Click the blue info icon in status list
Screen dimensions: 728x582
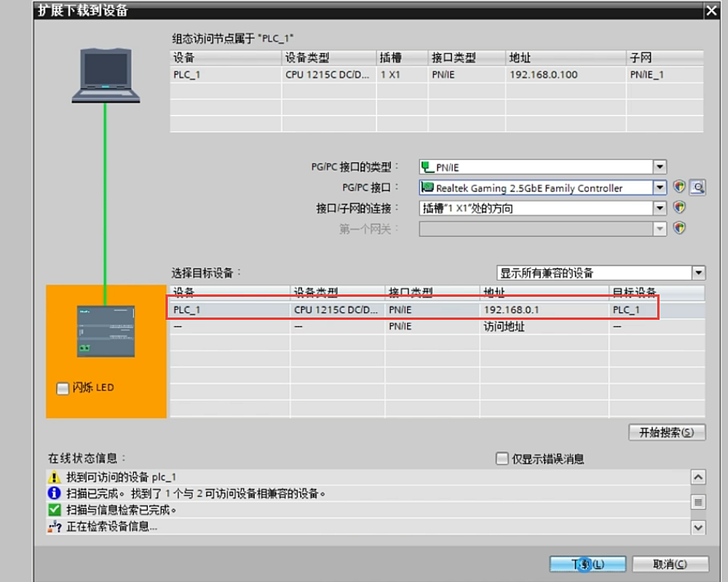click(54, 494)
